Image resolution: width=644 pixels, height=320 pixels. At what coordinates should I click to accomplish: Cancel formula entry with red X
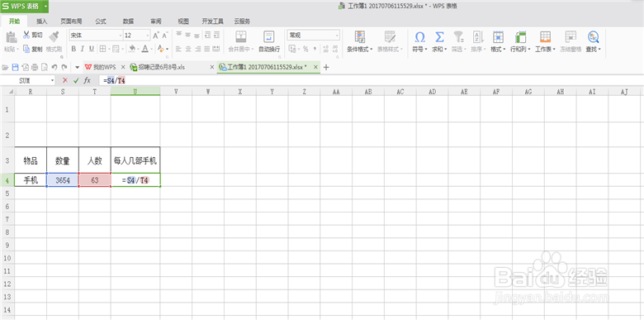click(x=65, y=80)
